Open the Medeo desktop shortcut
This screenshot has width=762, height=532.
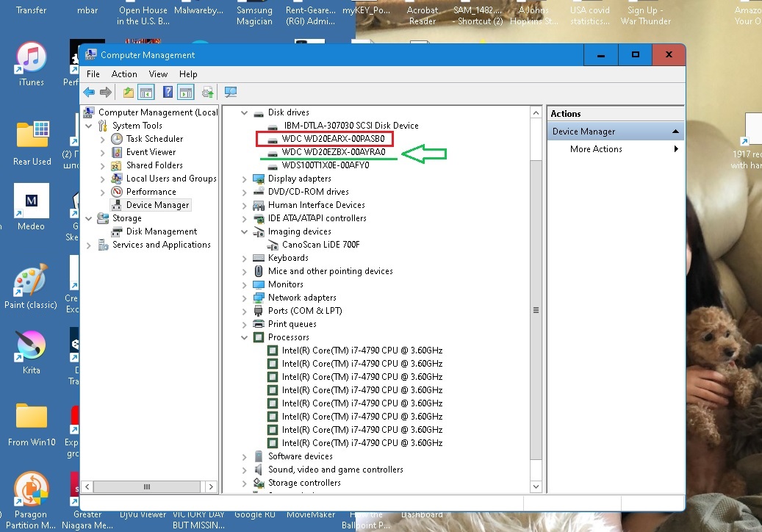[x=31, y=206]
